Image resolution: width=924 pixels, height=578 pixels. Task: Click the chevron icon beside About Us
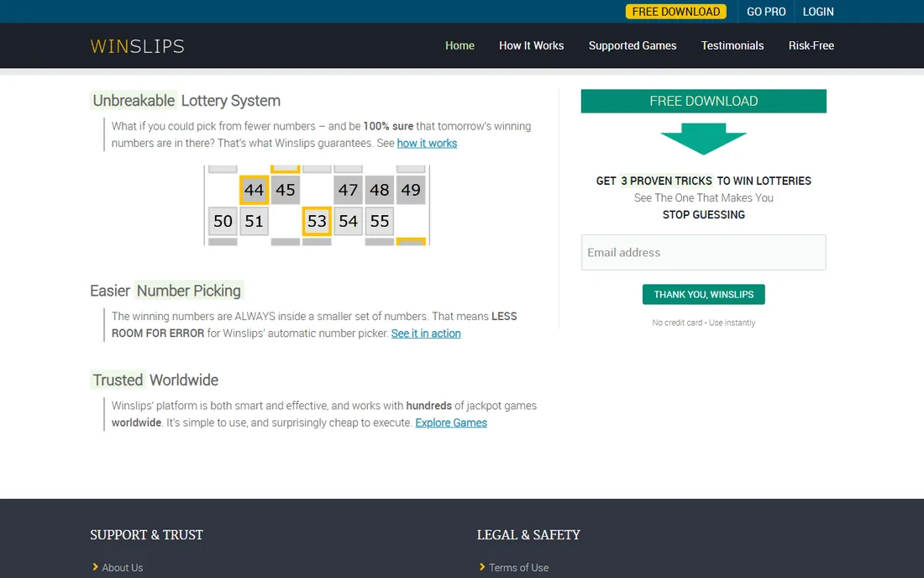[95, 567]
